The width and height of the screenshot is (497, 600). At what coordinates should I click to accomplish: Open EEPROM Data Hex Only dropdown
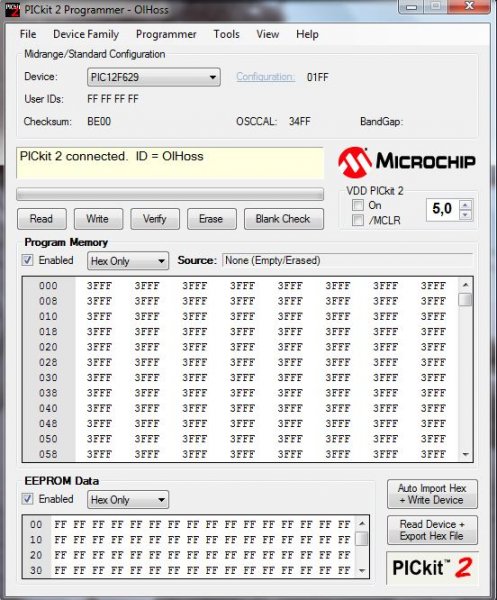[x=128, y=500]
